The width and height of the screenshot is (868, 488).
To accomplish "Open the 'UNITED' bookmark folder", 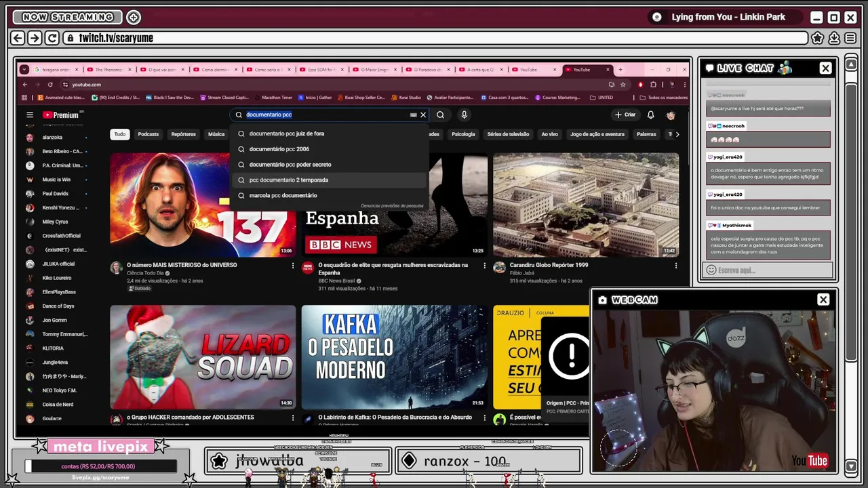I will pos(601,98).
